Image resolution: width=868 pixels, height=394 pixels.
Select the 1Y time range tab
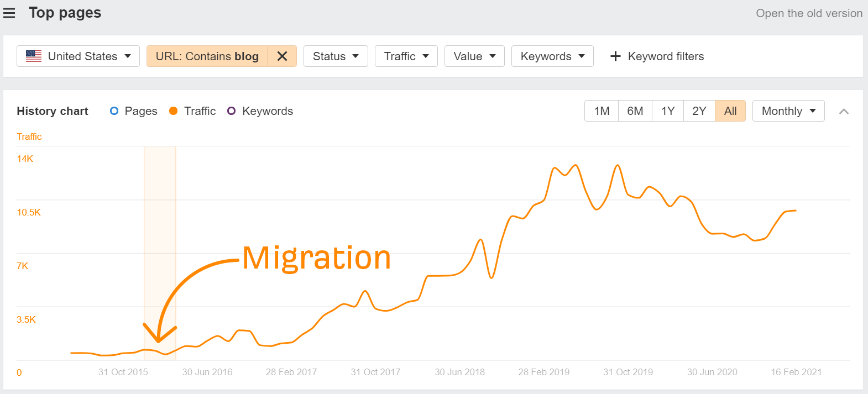pos(668,111)
